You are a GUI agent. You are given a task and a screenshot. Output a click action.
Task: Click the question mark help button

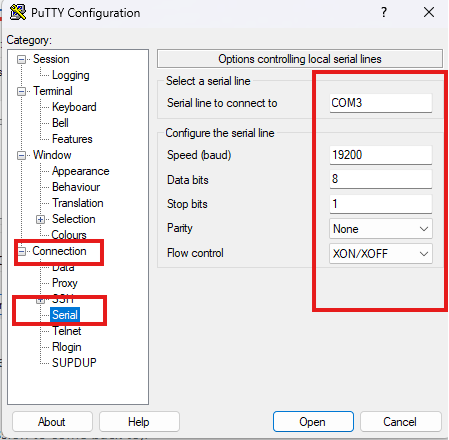[384, 13]
